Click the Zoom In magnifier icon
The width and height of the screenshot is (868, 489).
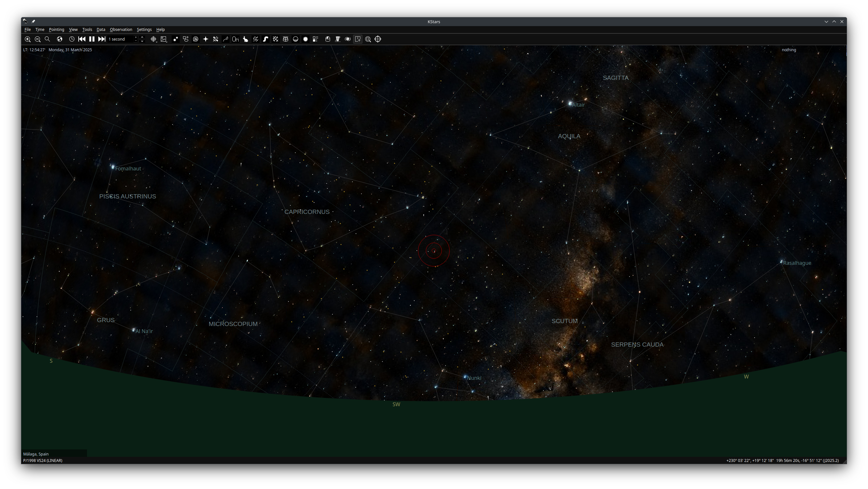point(28,39)
